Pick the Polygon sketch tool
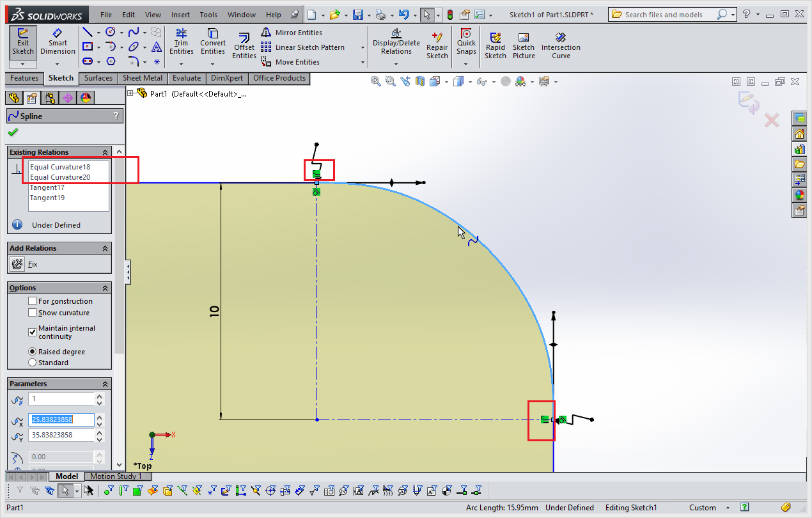The image size is (812, 518). coord(111,61)
